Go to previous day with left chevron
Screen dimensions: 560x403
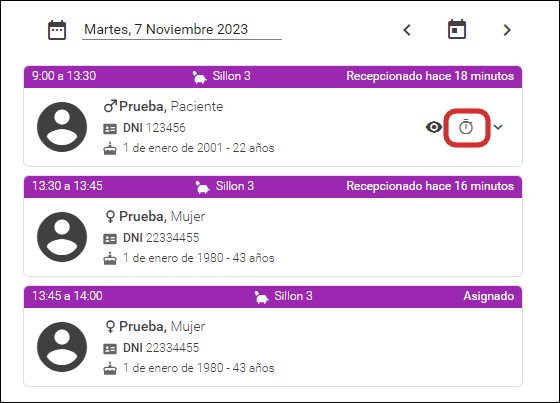(x=407, y=30)
